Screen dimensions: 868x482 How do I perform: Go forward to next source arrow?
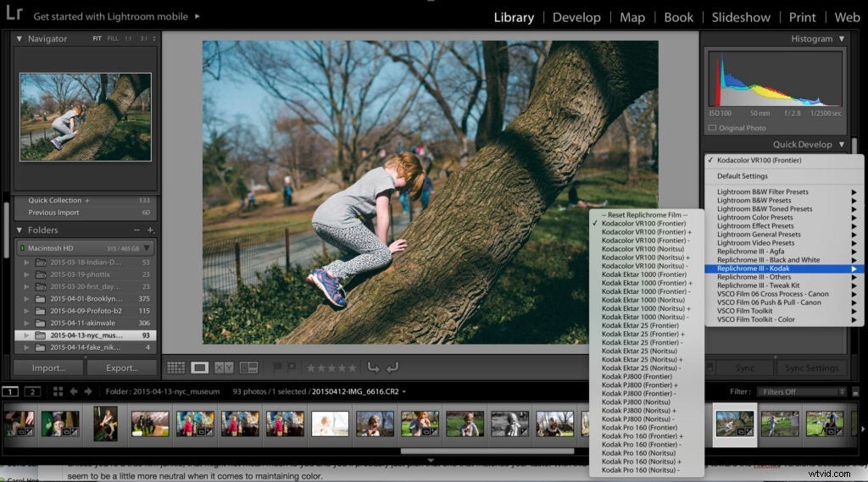pos(88,392)
